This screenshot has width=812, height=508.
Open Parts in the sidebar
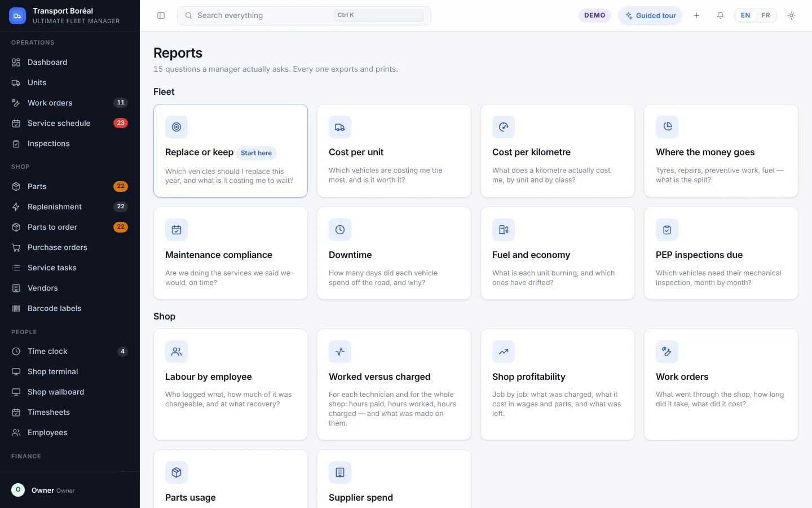tap(70, 186)
